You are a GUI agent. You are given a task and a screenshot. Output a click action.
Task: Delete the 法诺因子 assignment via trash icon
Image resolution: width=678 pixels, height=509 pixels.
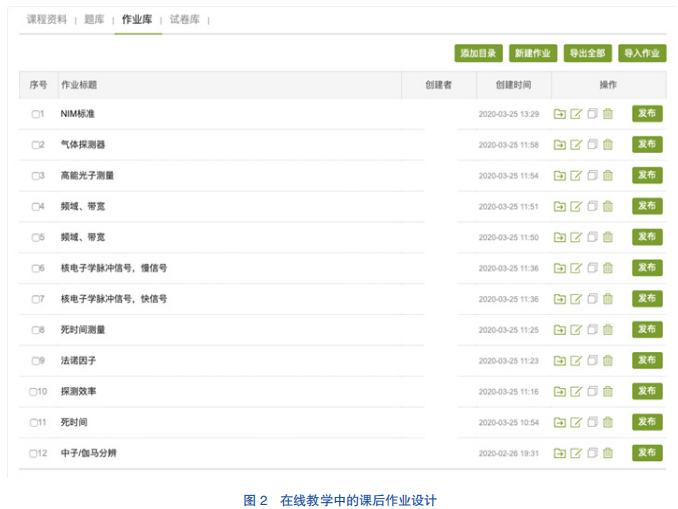(x=608, y=361)
